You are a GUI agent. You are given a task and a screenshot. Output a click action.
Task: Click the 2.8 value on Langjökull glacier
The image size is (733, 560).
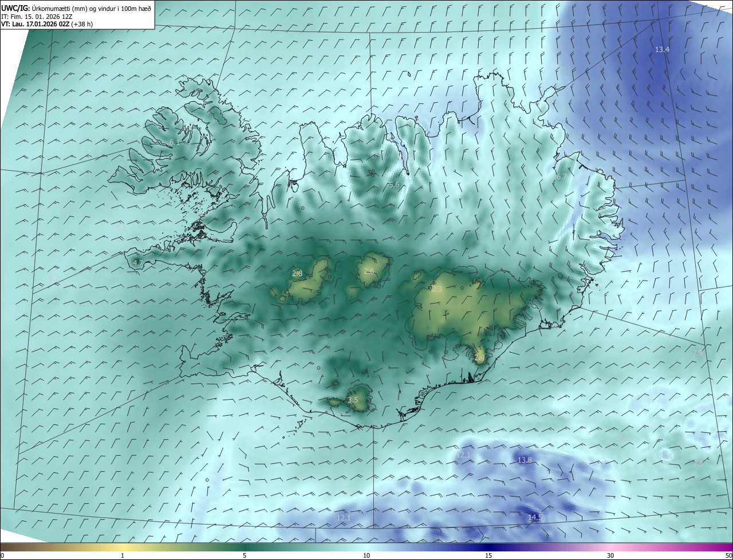tap(297, 274)
